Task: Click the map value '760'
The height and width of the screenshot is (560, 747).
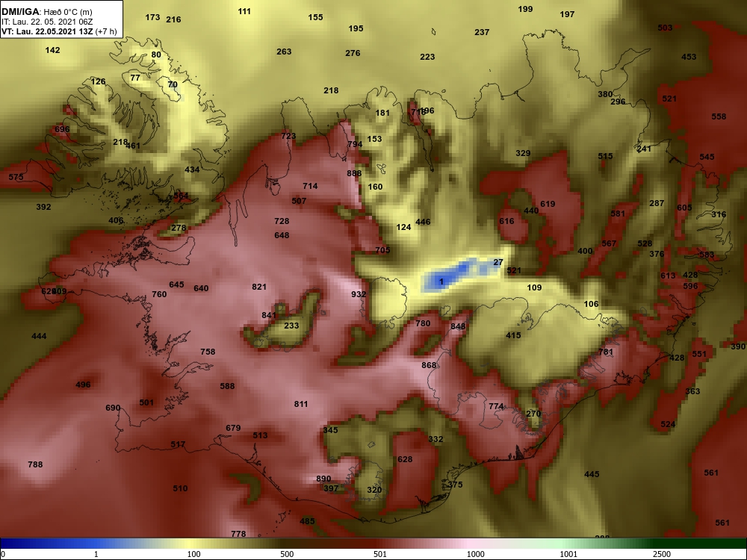Action: coord(159,294)
